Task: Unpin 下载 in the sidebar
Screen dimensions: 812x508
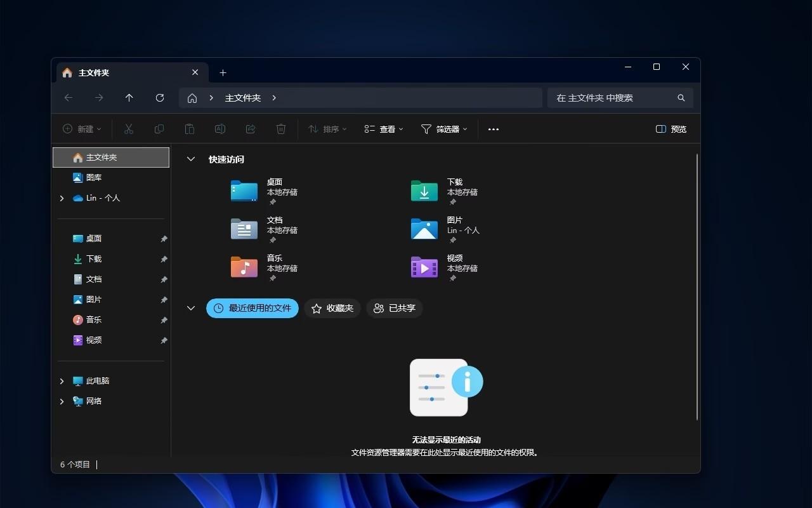Action: click(164, 259)
